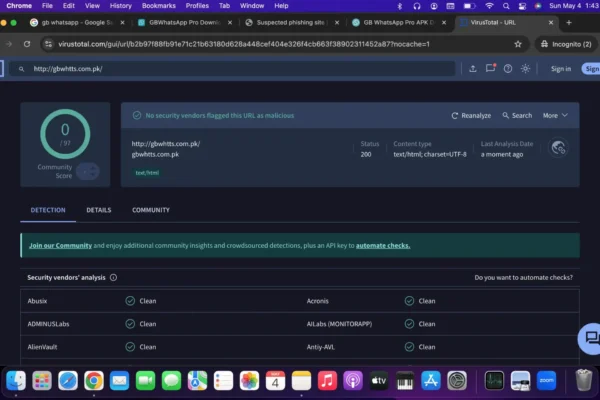This screenshot has width=600, height=400.
Task: Click the VirusTotal search field with gbwhtts URL
Action: click(x=232, y=69)
